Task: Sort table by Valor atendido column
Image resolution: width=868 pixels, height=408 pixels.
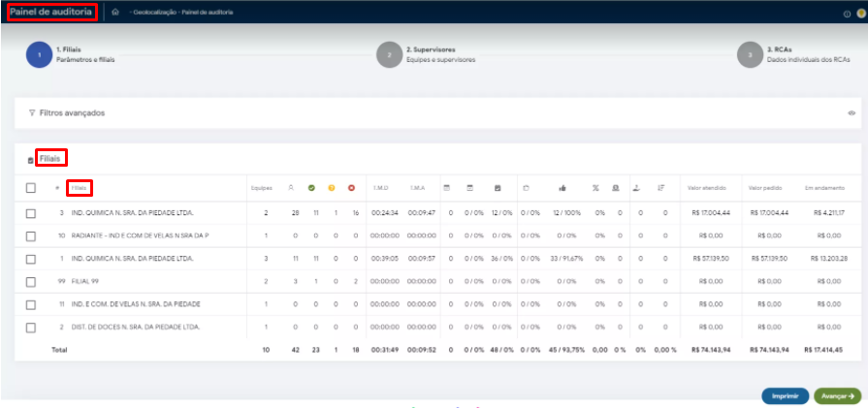Action: click(x=705, y=188)
